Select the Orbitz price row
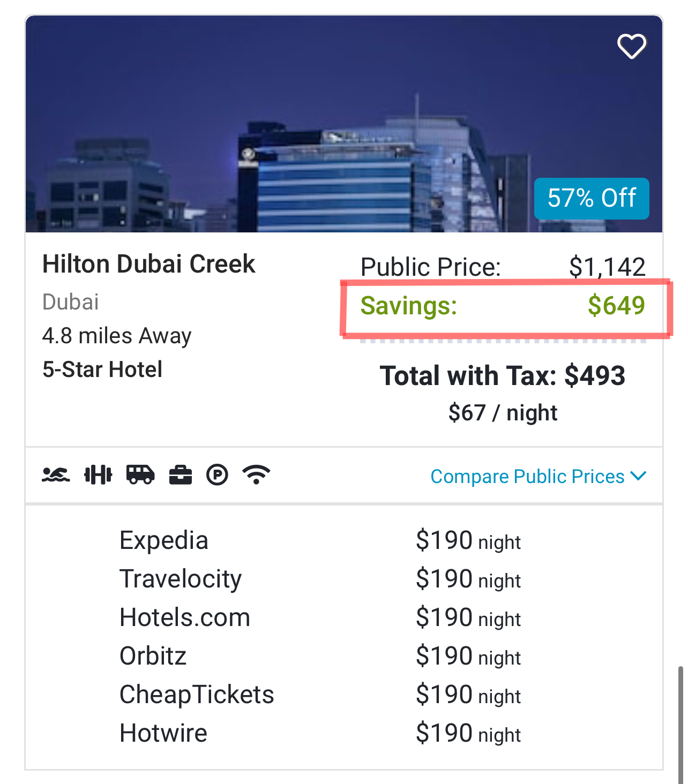 coord(320,656)
